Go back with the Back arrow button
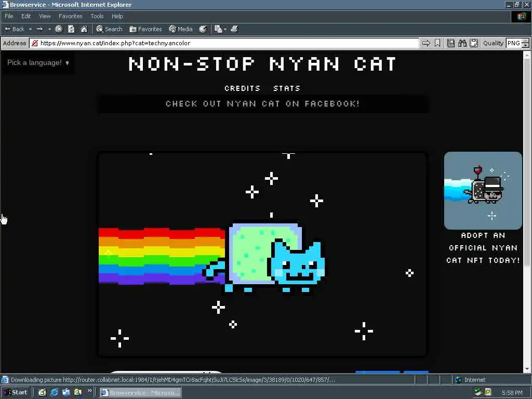 [x=14, y=29]
